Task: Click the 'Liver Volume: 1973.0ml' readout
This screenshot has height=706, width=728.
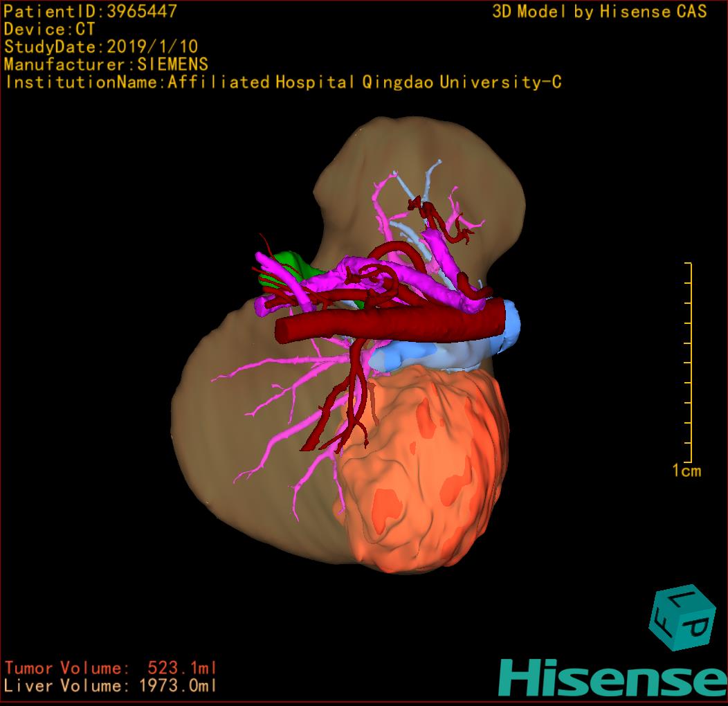Action: [x=111, y=685]
